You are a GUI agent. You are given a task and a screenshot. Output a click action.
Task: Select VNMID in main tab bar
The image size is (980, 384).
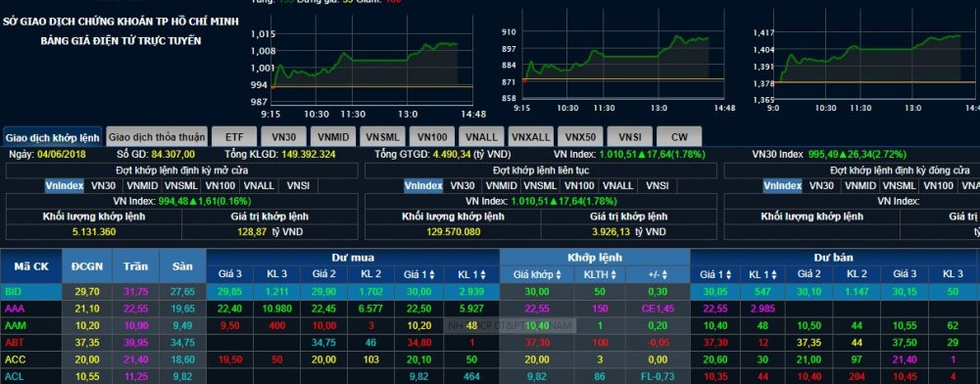[x=333, y=137]
